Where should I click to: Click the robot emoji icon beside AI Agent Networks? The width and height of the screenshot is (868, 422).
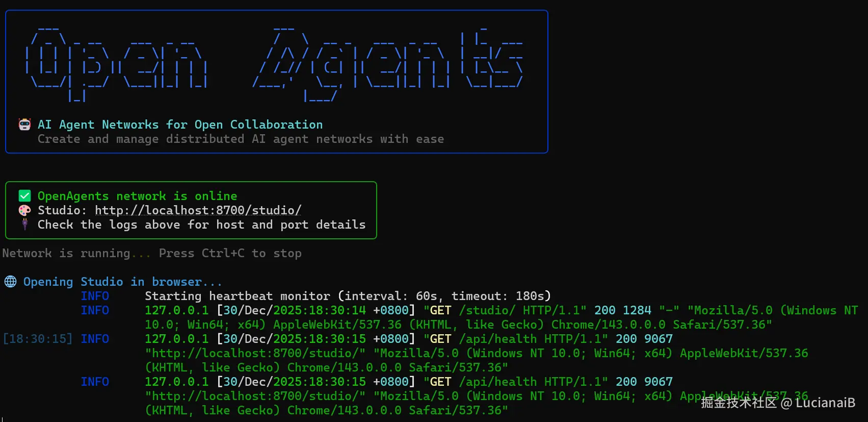click(x=24, y=125)
